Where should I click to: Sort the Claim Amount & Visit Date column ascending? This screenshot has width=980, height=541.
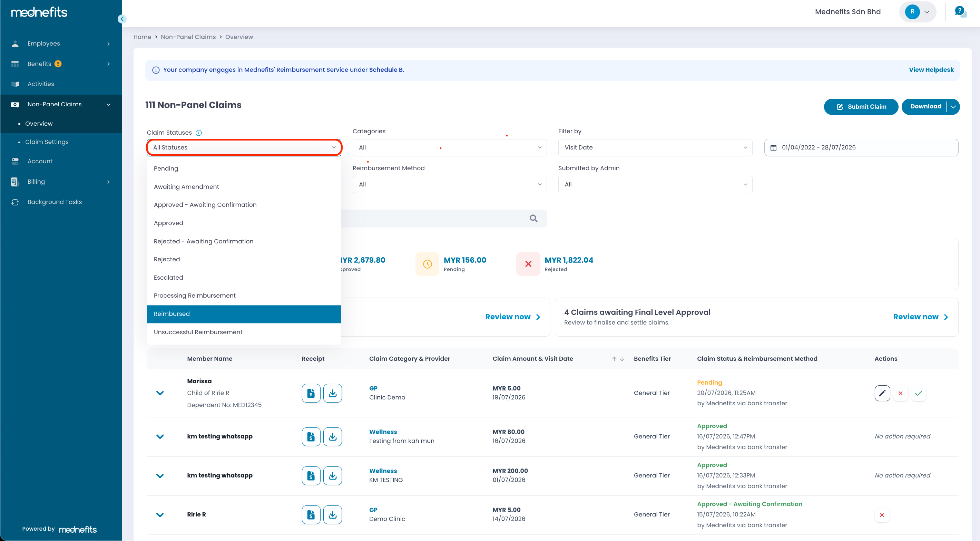click(x=614, y=359)
